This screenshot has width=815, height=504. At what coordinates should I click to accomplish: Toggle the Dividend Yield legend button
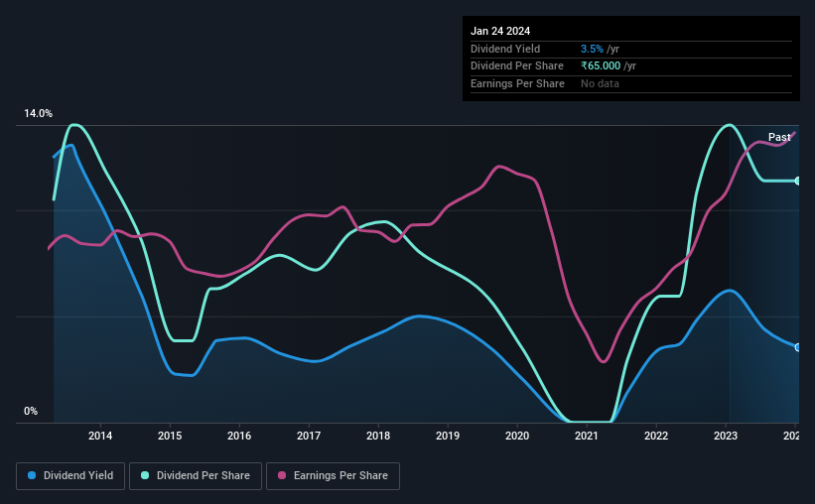click(70, 476)
